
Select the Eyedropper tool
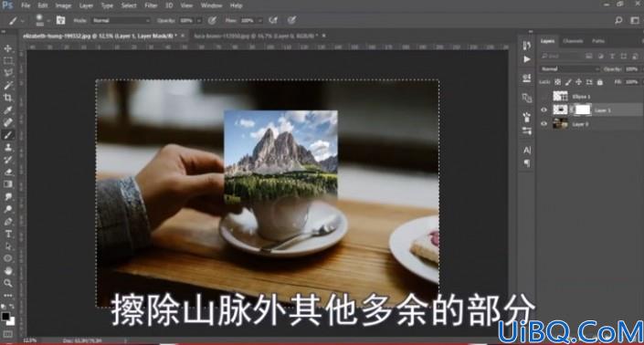coord(8,110)
